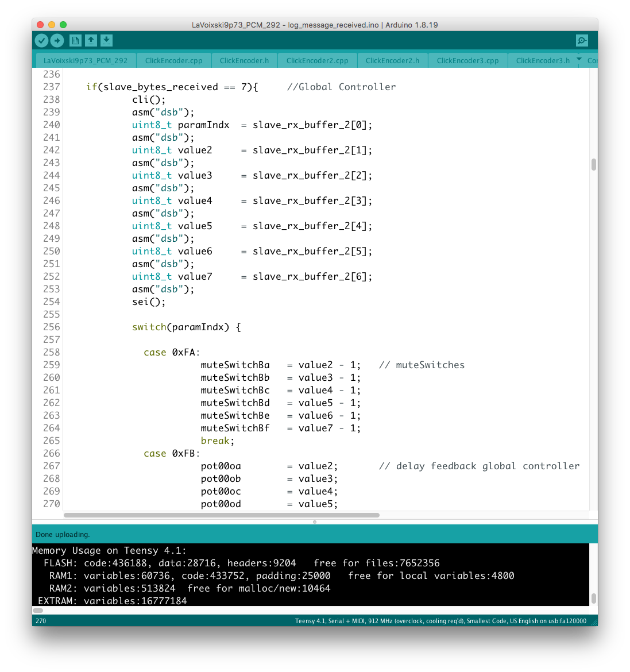This screenshot has width=630, height=672.
Task: Click the divider handle between editor and console
Action: [315, 522]
